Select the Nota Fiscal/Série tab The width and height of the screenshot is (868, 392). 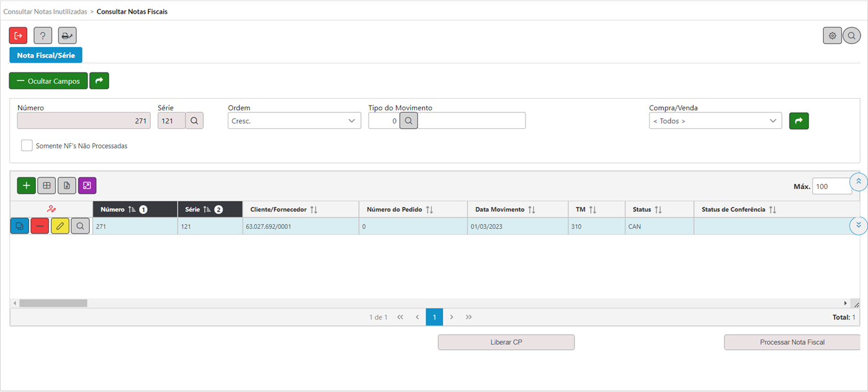(x=46, y=55)
